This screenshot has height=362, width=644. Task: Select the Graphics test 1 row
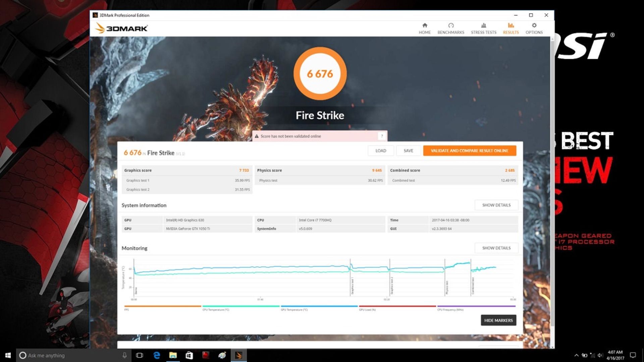tap(187, 180)
